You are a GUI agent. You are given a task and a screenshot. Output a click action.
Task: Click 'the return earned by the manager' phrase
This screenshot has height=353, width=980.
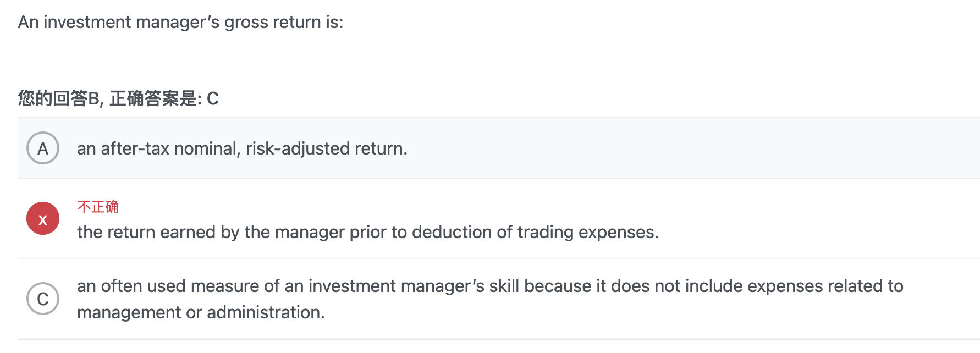tap(211, 232)
